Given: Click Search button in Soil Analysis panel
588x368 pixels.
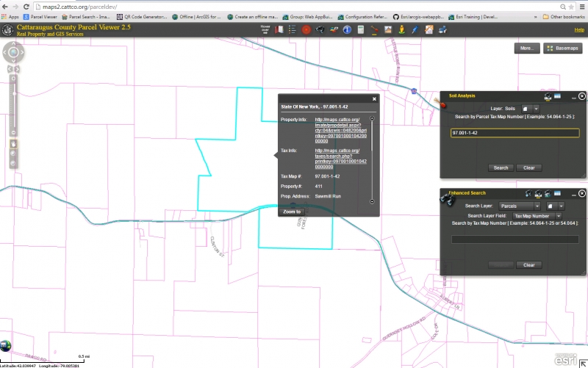Looking at the screenshot, I should (x=501, y=167).
